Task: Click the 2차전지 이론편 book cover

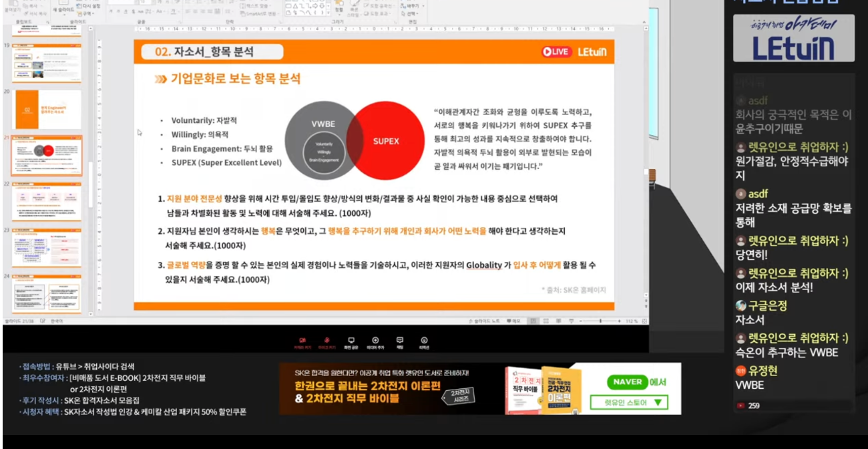Action: [560, 390]
